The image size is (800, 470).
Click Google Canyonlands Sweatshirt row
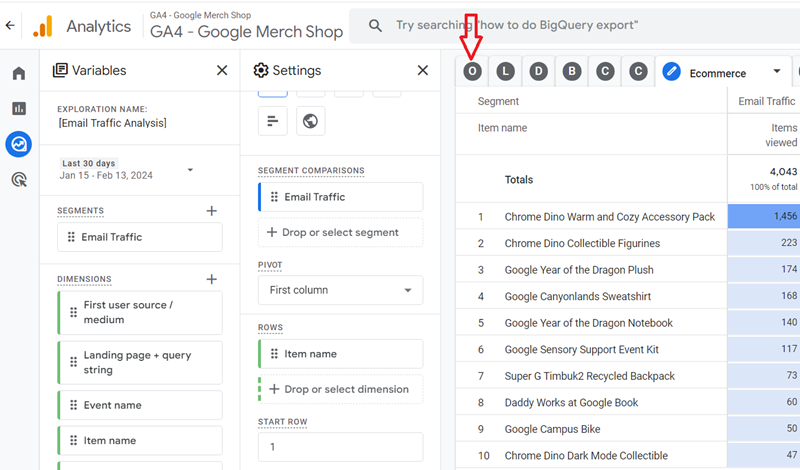[x=578, y=296]
